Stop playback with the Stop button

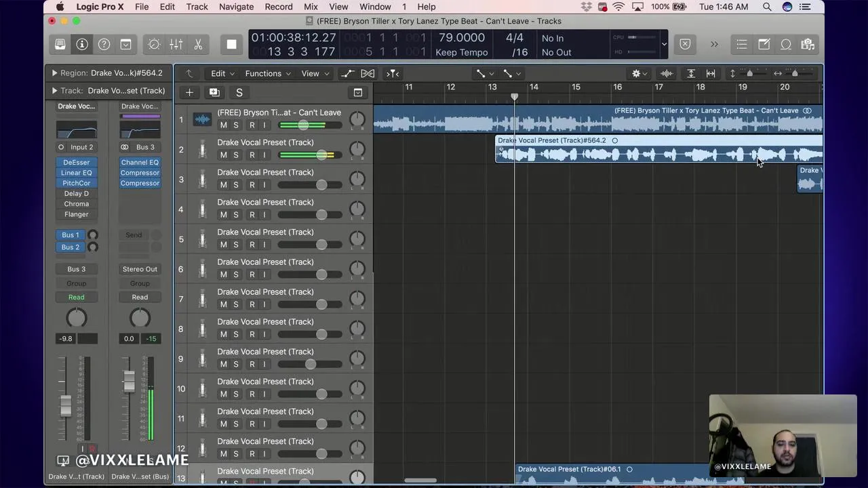coord(231,44)
